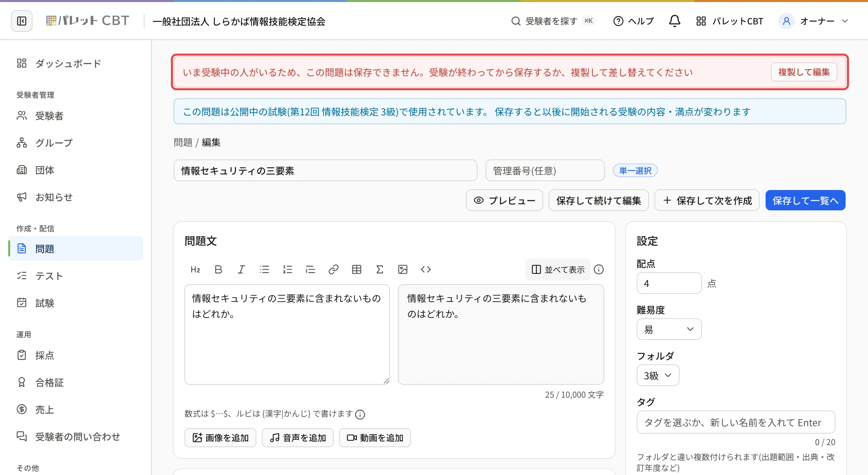Click the 画像を追加 button

220,438
